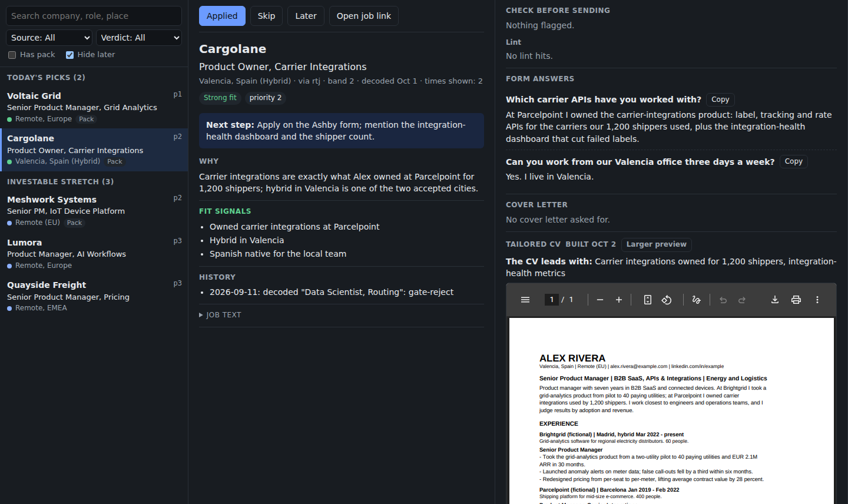This screenshot has width=848, height=504.
Task: Click the Pack badge on Meshwork Systems
Action: [x=74, y=223]
